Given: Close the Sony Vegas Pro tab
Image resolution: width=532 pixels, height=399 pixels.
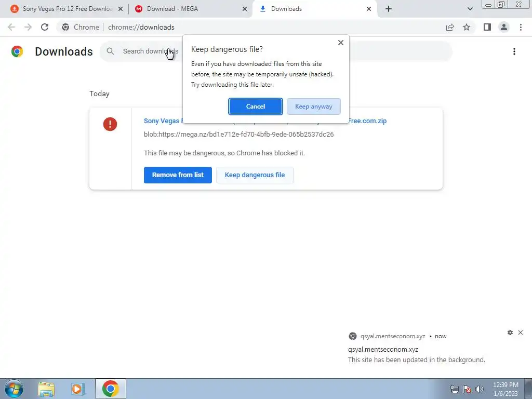Looking at the screenshot, I should click(x=121, y=9).
